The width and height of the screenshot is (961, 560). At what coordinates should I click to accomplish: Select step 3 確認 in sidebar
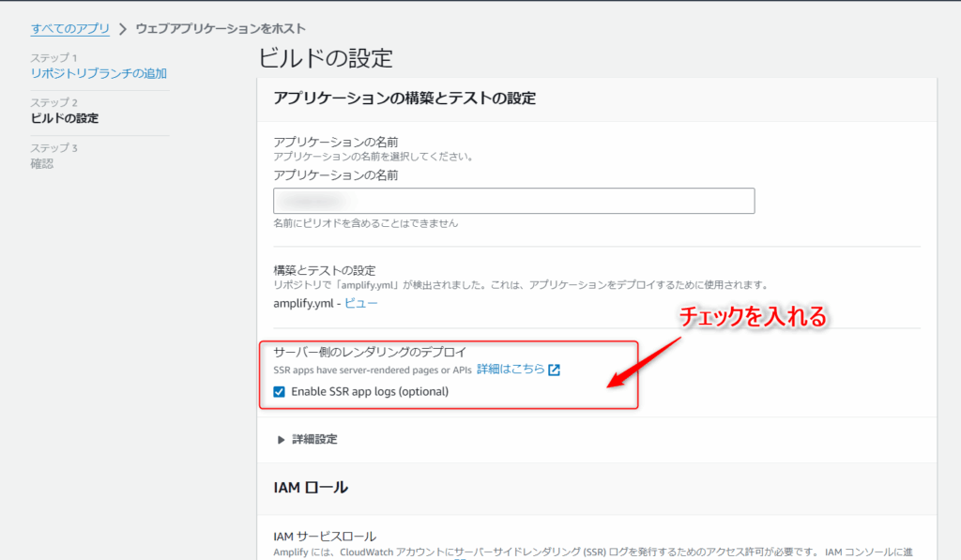point(42,163)
